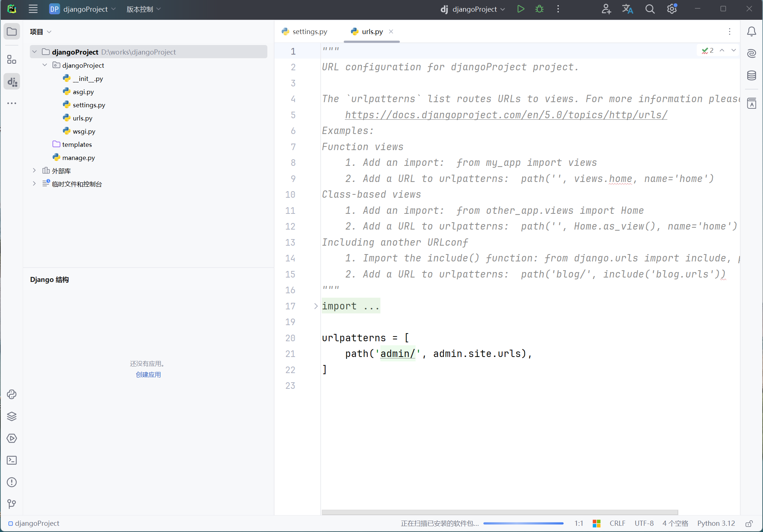Open the Code With Me add user icon
Viewport: 763px width, 532px height.
(x=606, y=9)
